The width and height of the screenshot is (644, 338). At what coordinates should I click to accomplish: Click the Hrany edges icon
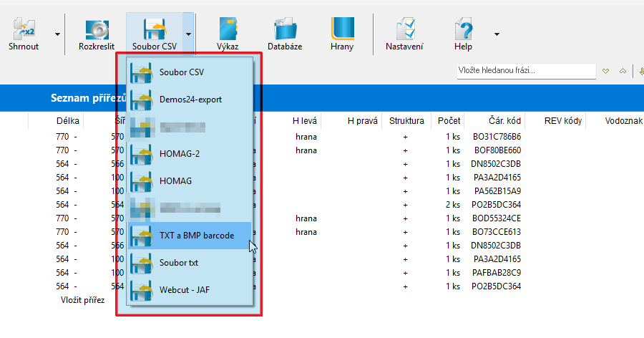pos(342,34)
